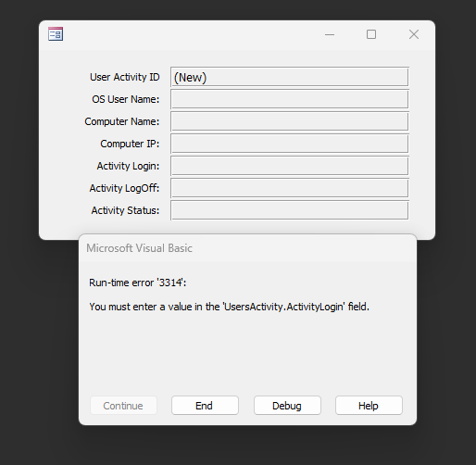476x465 pixels.
Task: Open Help for run-time error 3314
Action: (x=369, y=406)
